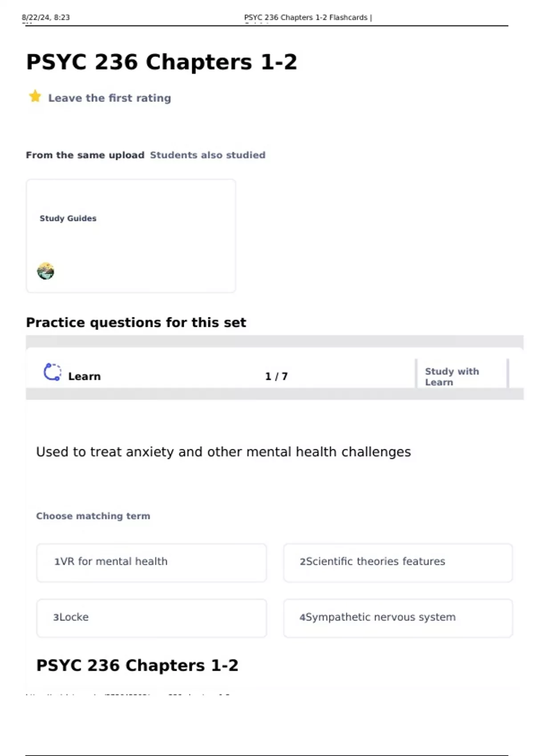Viewport: 534px width, 756px height.
Task: Click the yellow star rating icon
Action: (35, 96)
